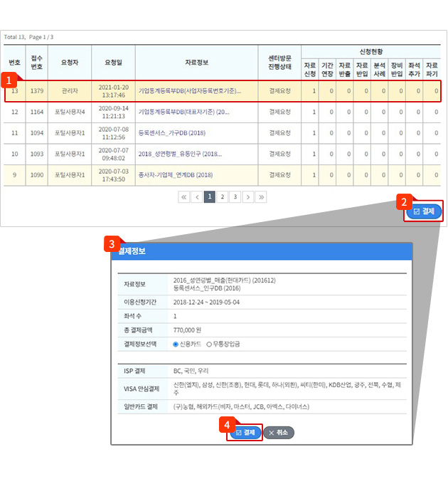Click the 2018_성연령별_유동인구 link
Image resolution: width=448 pixels, height=484 pixels.
[x=180, y=154]
